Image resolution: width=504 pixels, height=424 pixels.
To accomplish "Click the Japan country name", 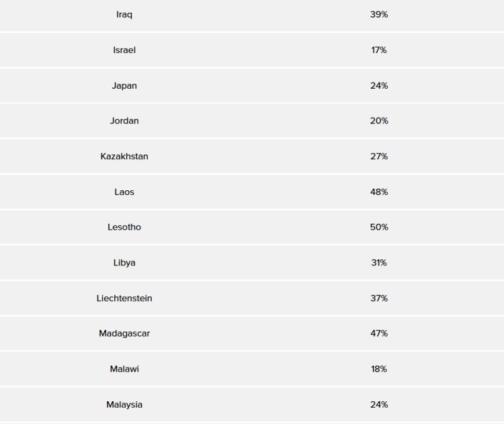I will coord(124,86).
